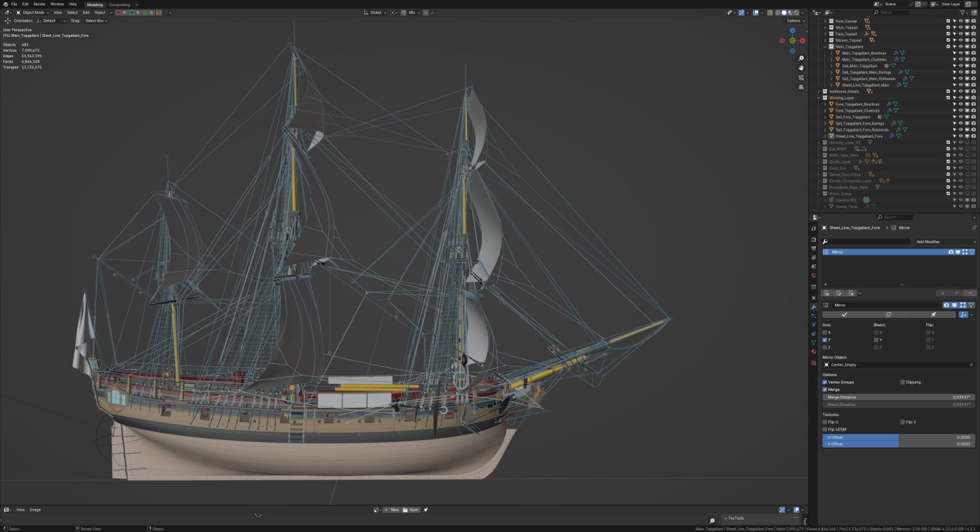Switch perspective/orthographic grid gizmo icon
This screenshot has height=532, width=980.
click(802, 87)
